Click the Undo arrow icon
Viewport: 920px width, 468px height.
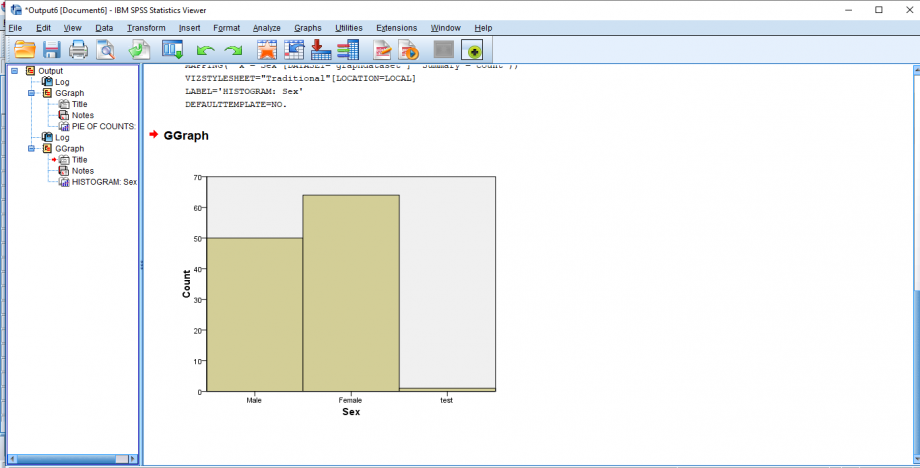[x=206, y=49]
